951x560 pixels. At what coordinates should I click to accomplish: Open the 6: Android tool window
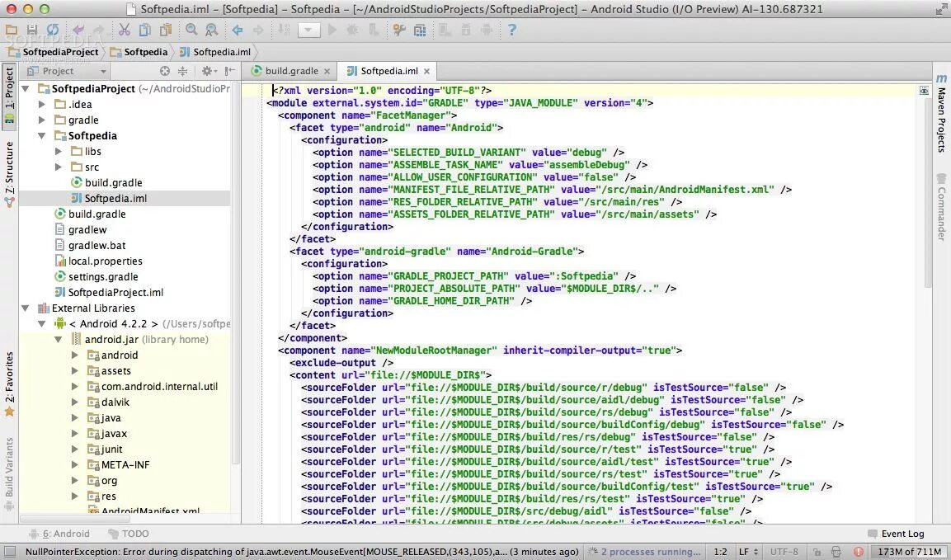click(60, 534)
